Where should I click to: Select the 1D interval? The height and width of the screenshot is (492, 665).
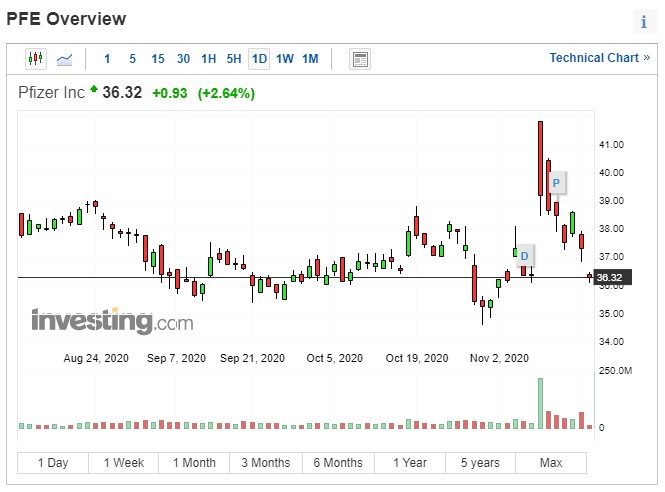pos(259,59)
